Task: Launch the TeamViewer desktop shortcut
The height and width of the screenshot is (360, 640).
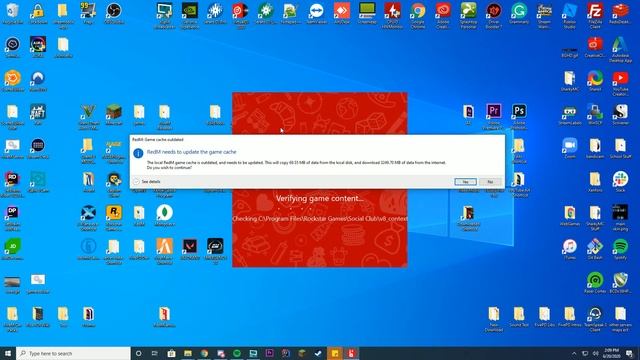Action: pyautogui.click(x=316, y=13)
